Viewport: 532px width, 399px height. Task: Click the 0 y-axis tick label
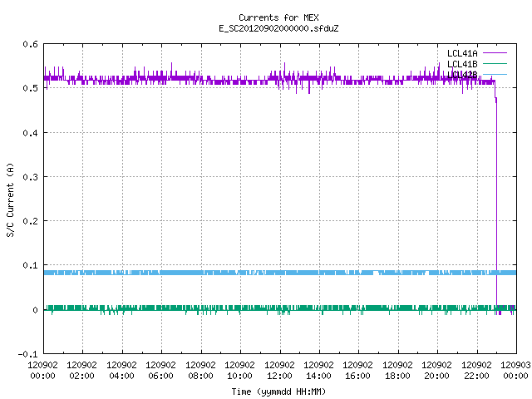[35, 310]
